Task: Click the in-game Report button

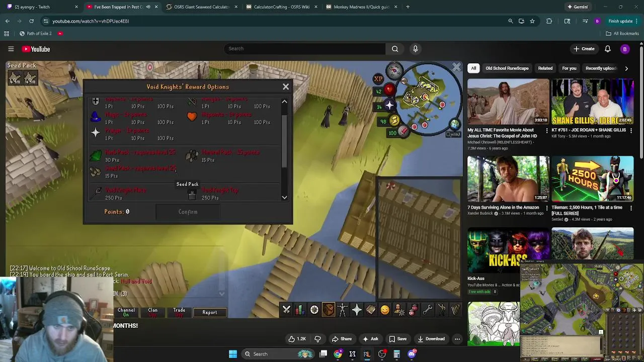Action: [x=210, y=312]
